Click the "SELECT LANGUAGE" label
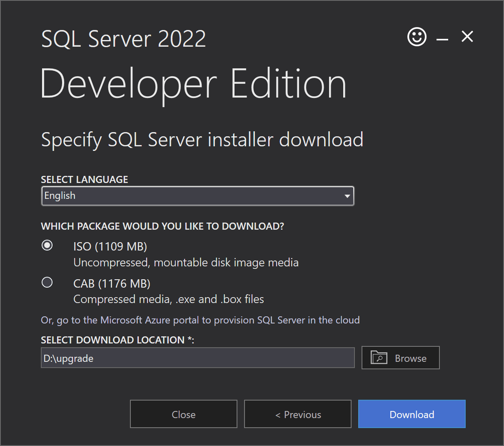The height and width of the screenshot is (446, 504). 85,180
